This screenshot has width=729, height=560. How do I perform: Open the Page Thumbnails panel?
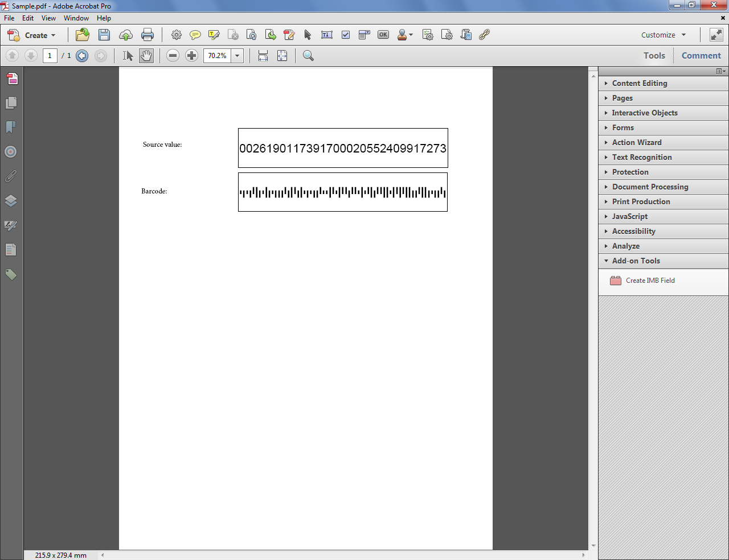[11, 102]
